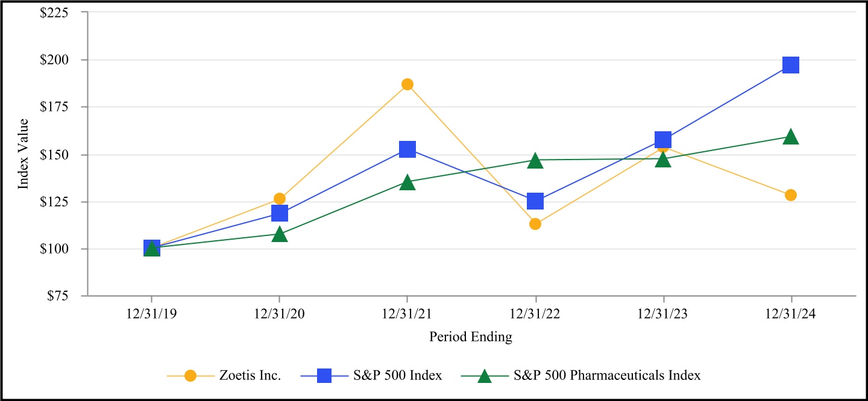The image size is (868, 401).
Task: Click Pharmaceuticals triangle marker at 12/31/20
Action: click(x=280, y=234)
